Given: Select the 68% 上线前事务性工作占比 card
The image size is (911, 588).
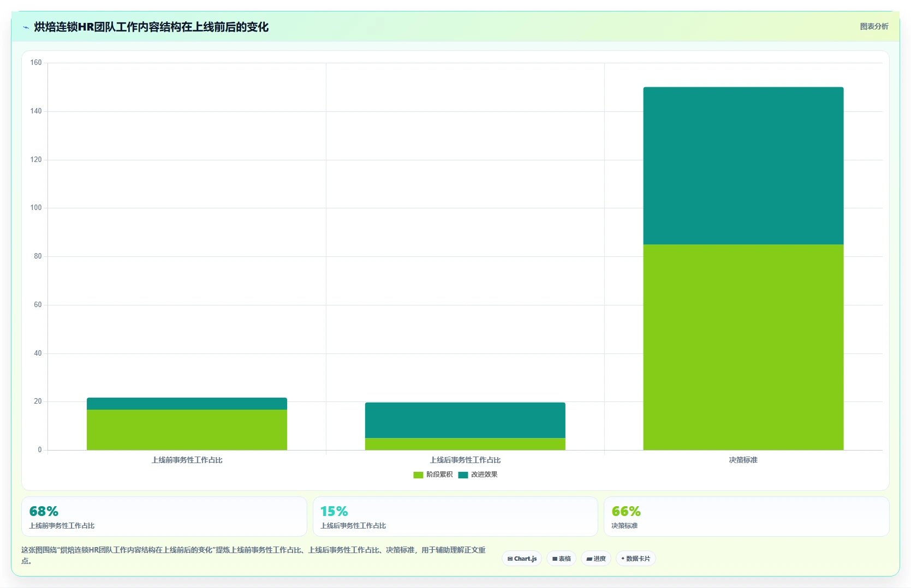Looking at the screenshot, I should pyautogui.click(x=164, y=517).
